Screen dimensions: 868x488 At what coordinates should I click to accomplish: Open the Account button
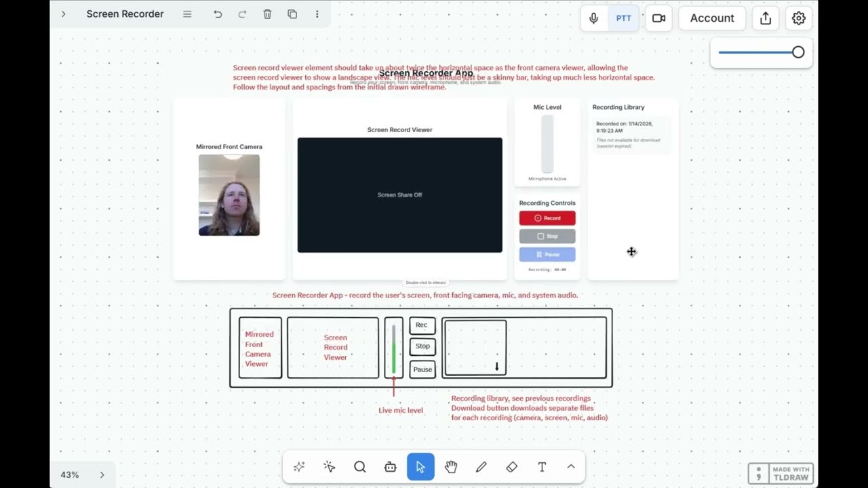coord(712,18)
